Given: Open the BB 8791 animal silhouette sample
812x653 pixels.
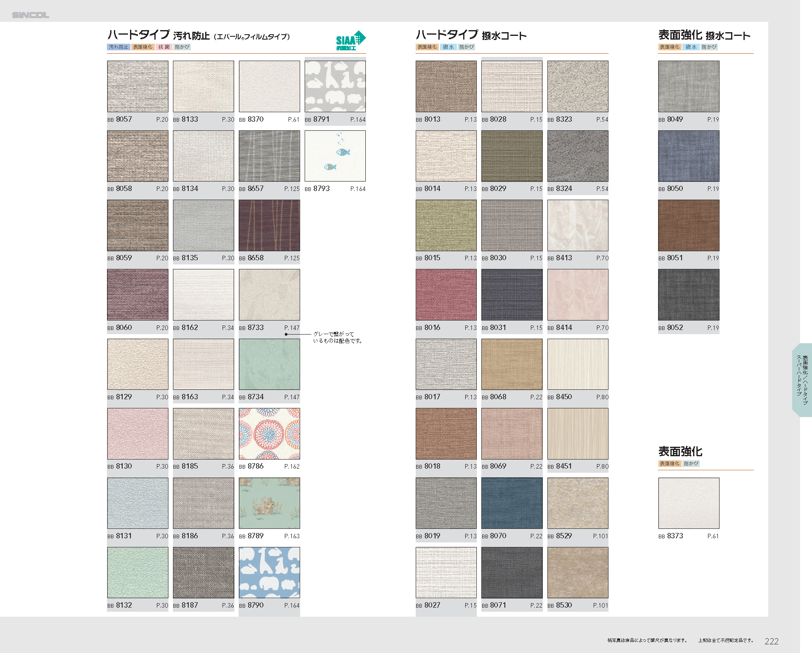Looking at the screenshot, I should pyautogui.click(x=335, y=86).
